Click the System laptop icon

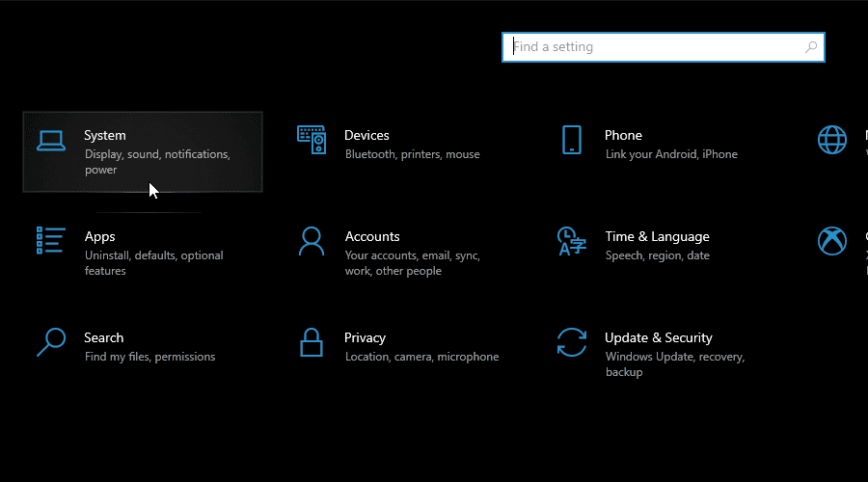coord(51,141)
